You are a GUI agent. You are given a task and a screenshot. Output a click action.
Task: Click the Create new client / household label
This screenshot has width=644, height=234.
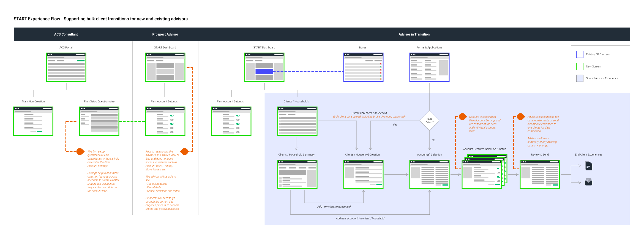[369, 113]
